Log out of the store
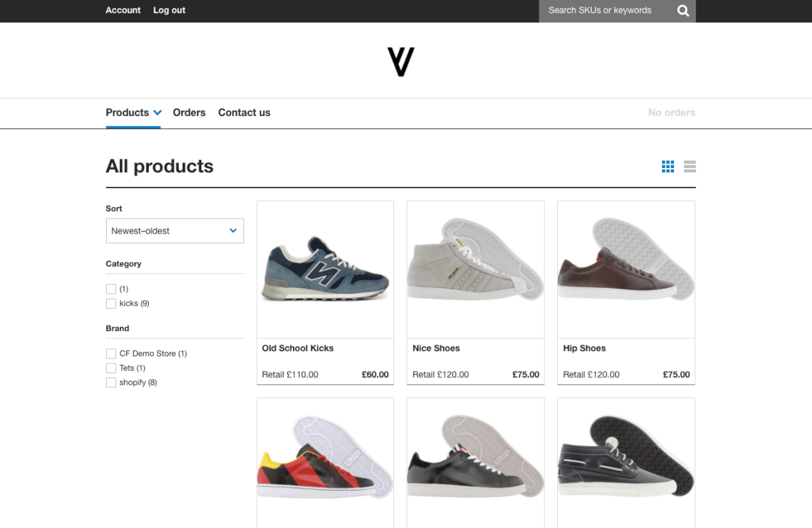This screenshot has width=812, height=528. (169, 10)
